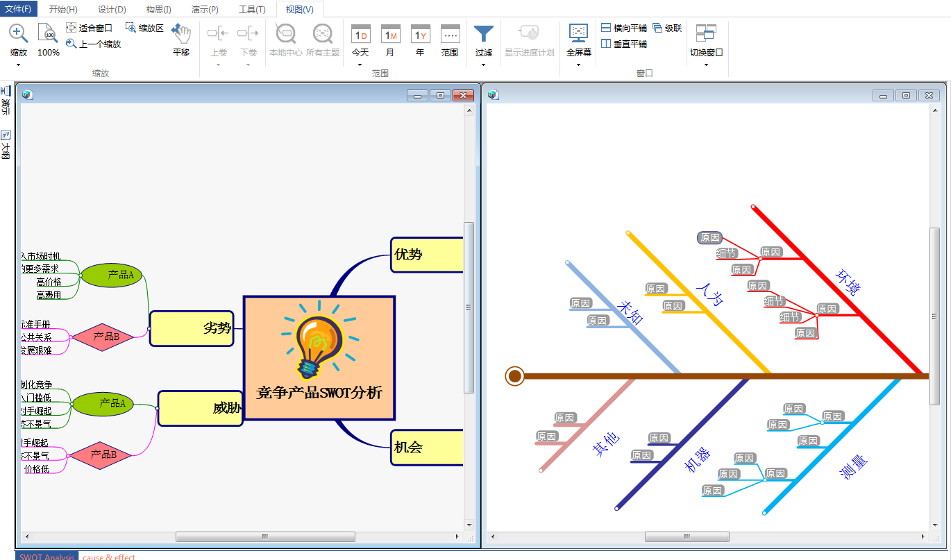Switch to the cause & effect document tab

pos(109,557)
